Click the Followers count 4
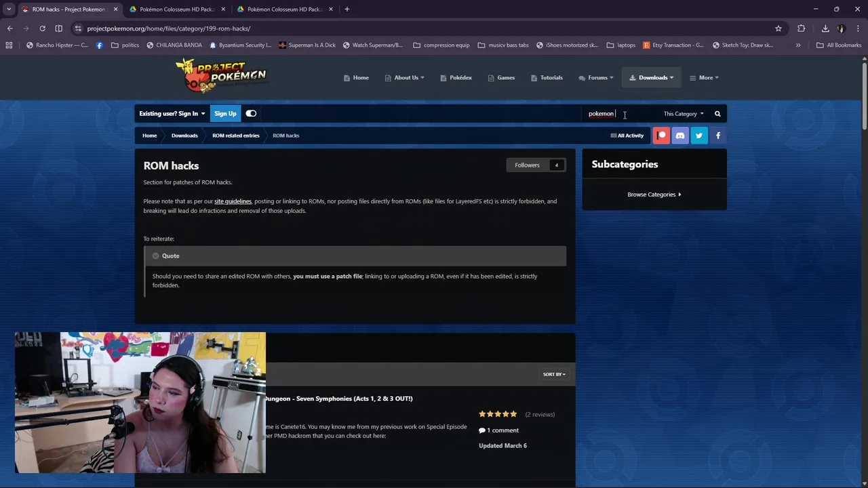868x488 pixels. [556, 165]
